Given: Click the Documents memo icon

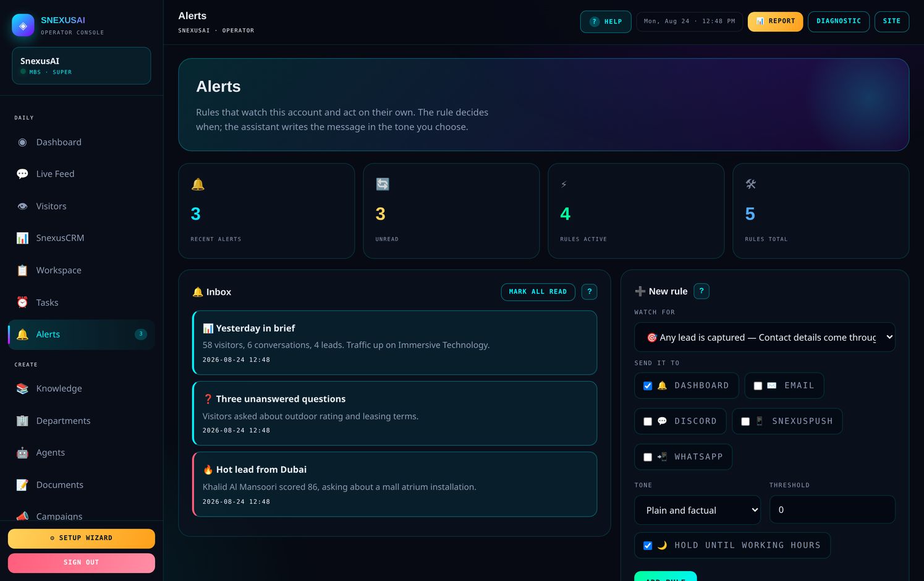Looking at the screenshot, I should point(22,485).
